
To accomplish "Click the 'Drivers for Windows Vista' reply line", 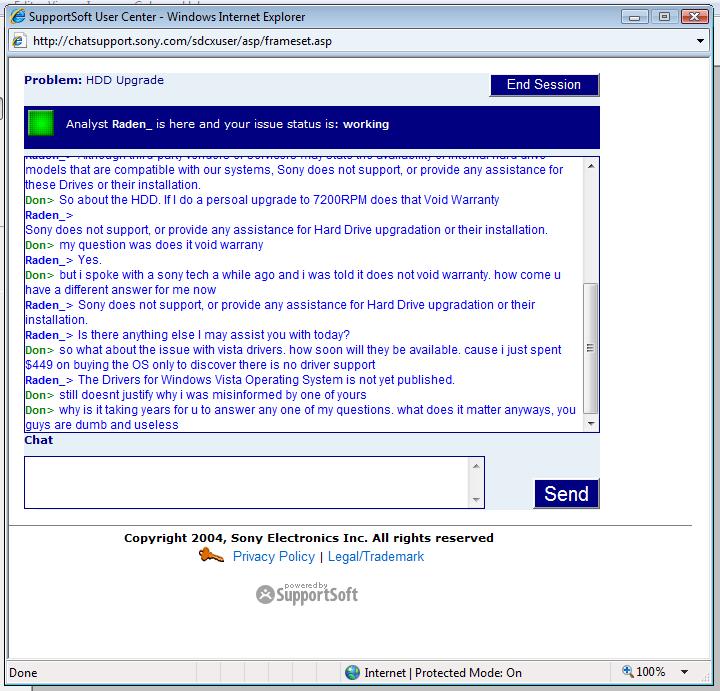I will tap(240, 380).
